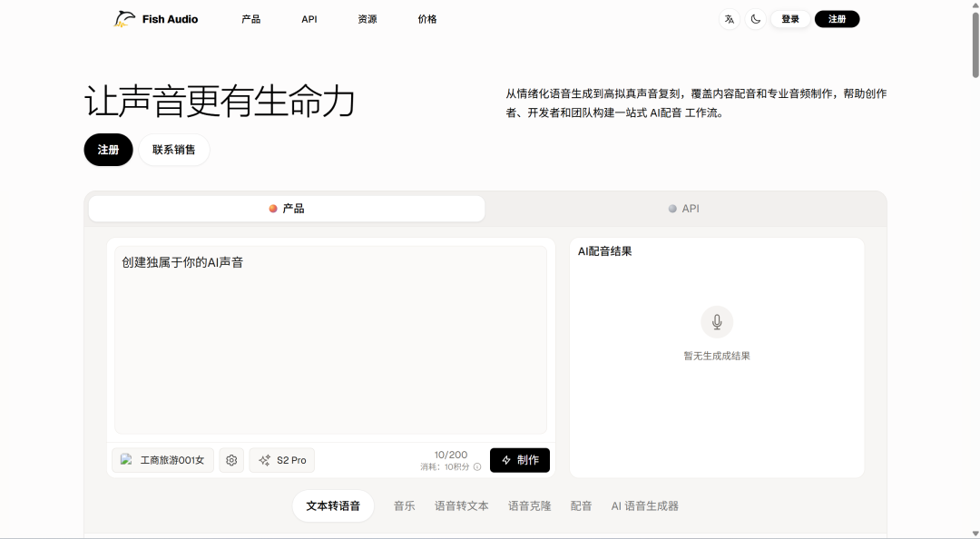Click into the text input area

pos(330,339)
